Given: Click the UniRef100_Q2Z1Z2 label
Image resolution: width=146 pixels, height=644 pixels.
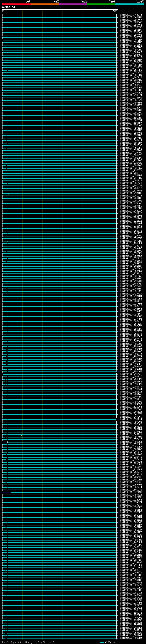Looking at the screenshot, I should (131, 221).
